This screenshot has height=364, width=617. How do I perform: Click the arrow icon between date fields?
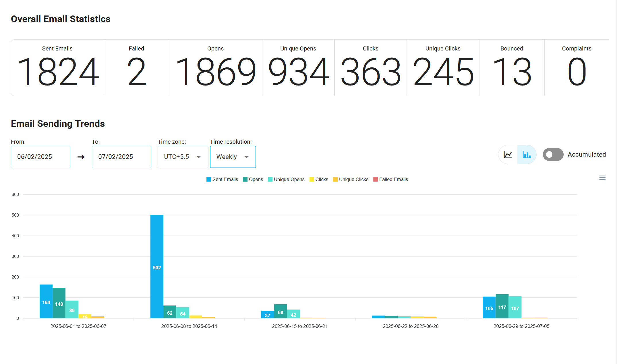coord(81,157)
